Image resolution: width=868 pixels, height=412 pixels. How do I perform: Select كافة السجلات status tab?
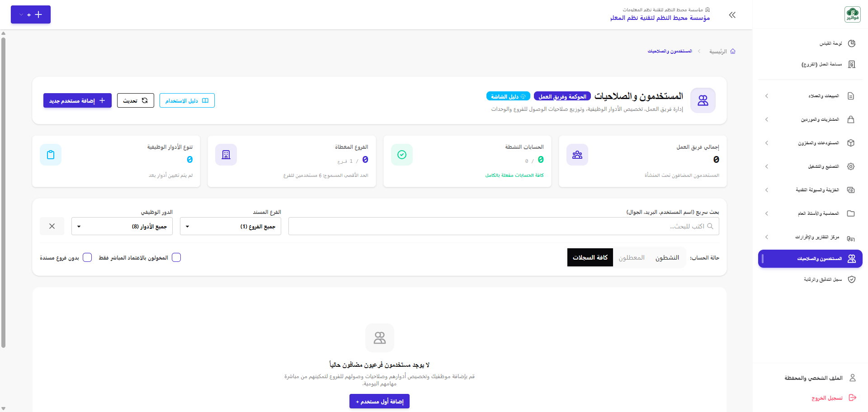[x=590, y=257]
